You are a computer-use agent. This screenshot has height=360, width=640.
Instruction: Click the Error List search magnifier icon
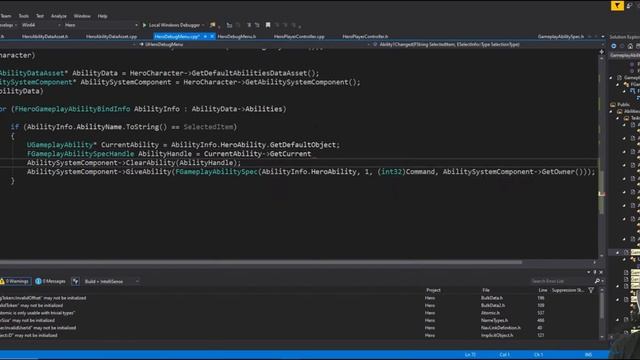point(597,281)
